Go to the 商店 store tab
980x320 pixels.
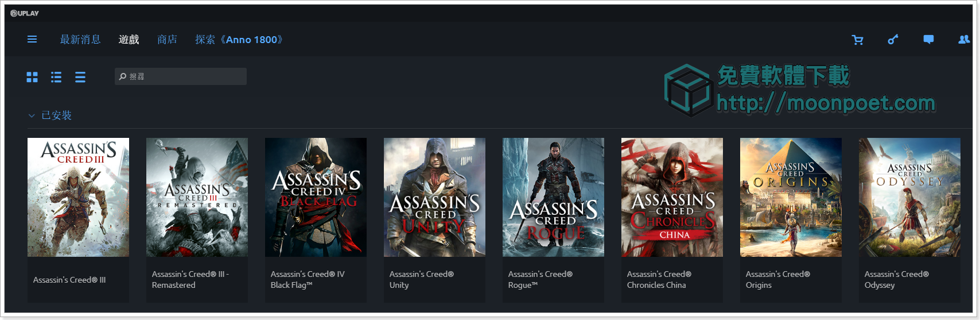[167, 40]
